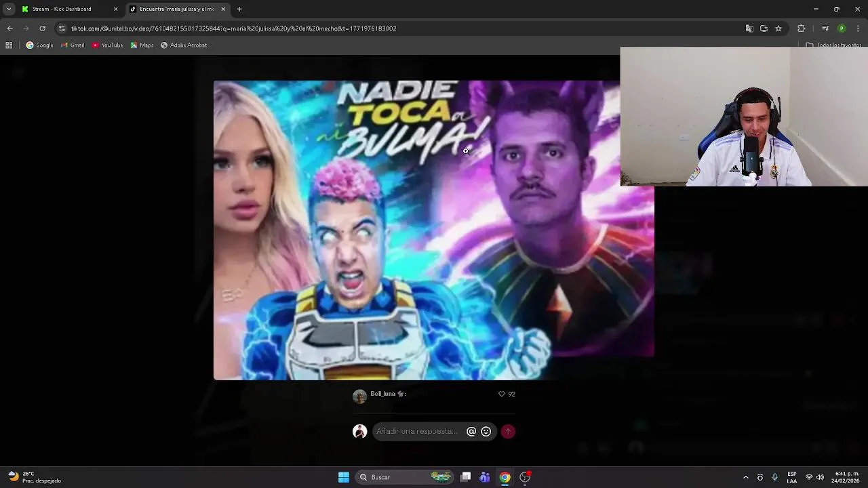Click the enlarged 'Nadie toca a mi Bulma' image
The width and height of the screenshot is (868, 488).
tap(434, 230)
